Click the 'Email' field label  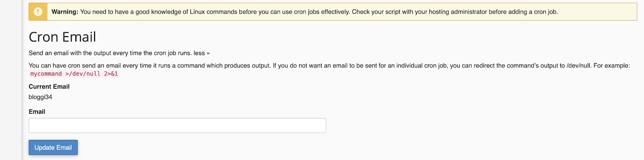click(37, 112)
